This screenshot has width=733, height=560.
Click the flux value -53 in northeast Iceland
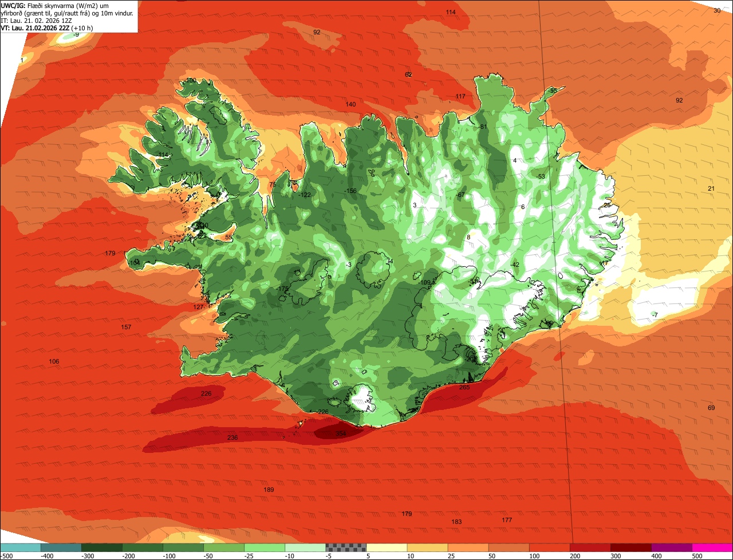pyautogui.click(x=541, y=176)
